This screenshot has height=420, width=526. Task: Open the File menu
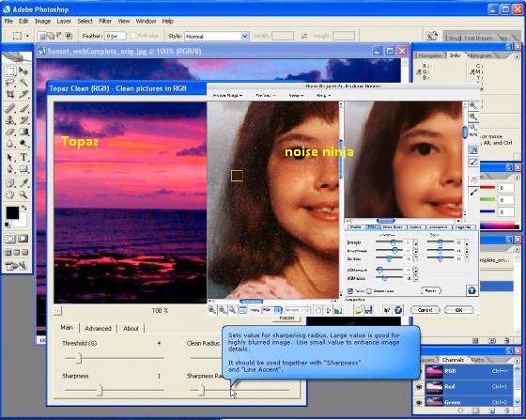[x=8, y=21]
